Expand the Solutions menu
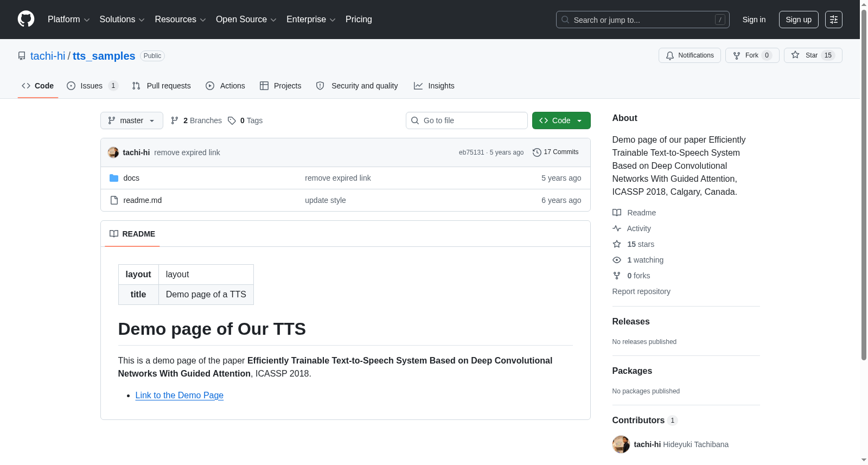868x465 pixels. pyautogui.click(x=122, y=20)
